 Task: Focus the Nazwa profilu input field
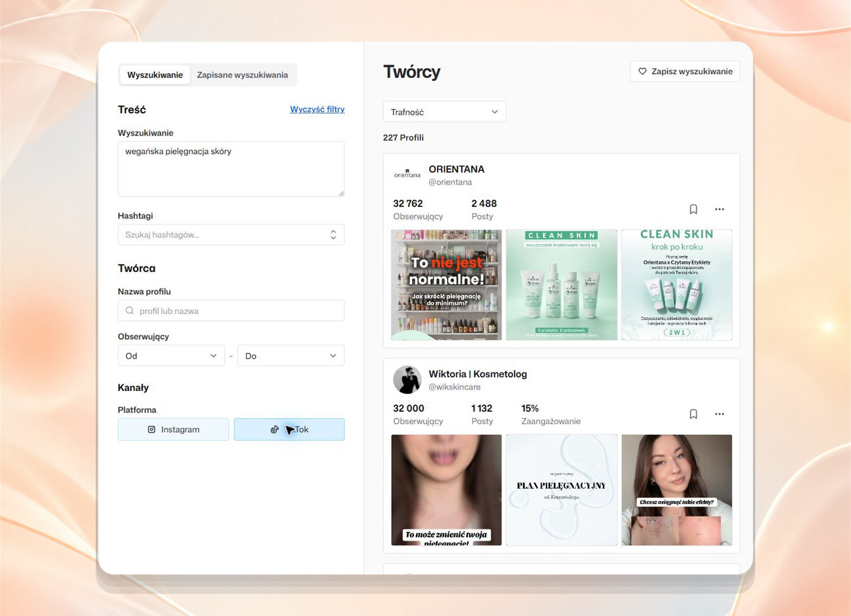pyautogui.click(x=231, y=310)
